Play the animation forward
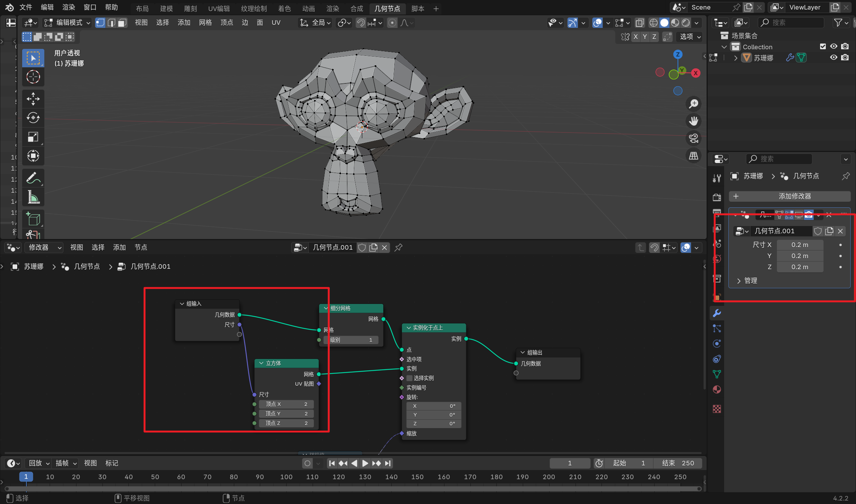This screenshot has width=856, height=504. click(x=365, y=464)
